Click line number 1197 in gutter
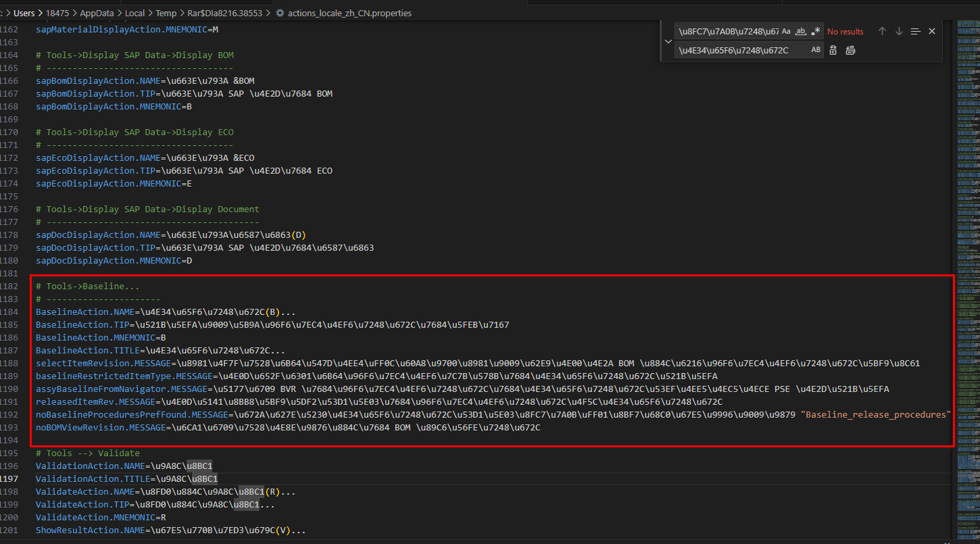The height and width of the screenshot is (544, 980). 9,478
